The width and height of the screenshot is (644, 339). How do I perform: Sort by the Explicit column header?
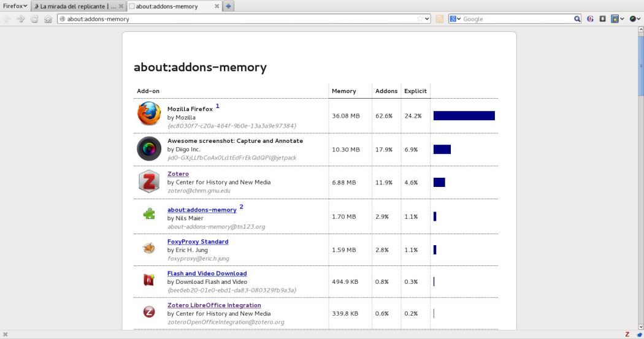coord(415,91)
